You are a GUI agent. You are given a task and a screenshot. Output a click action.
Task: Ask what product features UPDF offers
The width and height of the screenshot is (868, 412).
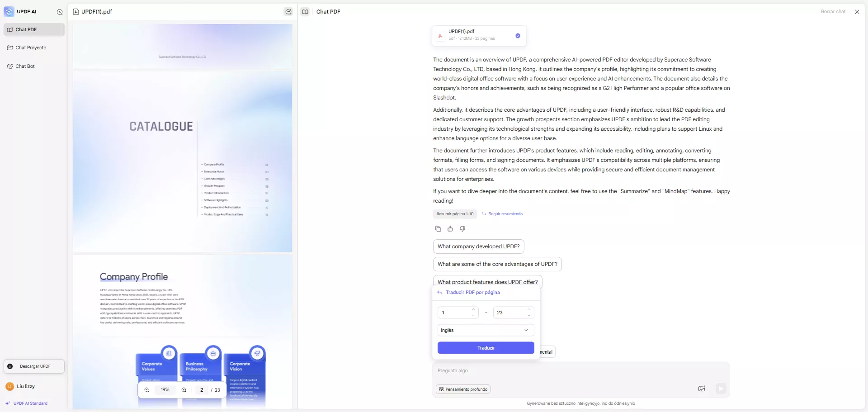click(x=488, y=281)
